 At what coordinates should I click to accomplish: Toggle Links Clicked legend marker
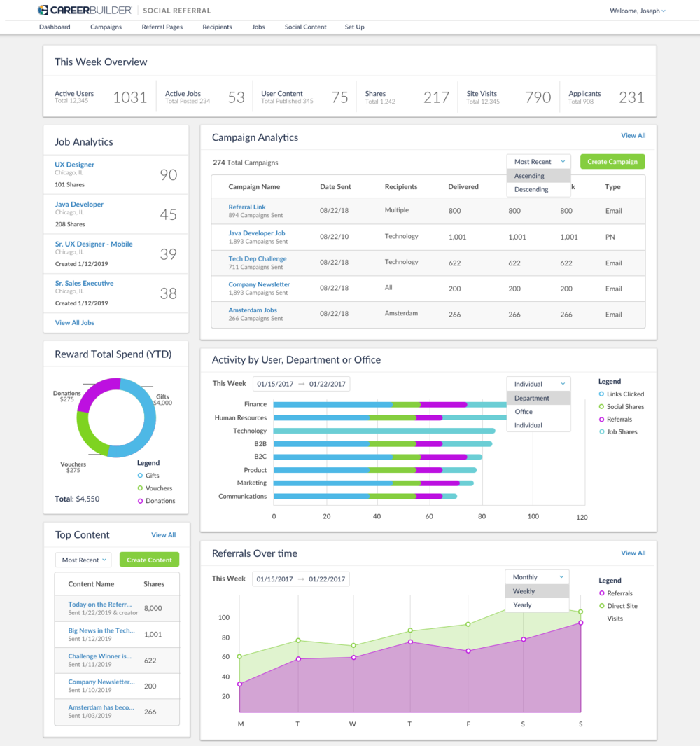601,394
